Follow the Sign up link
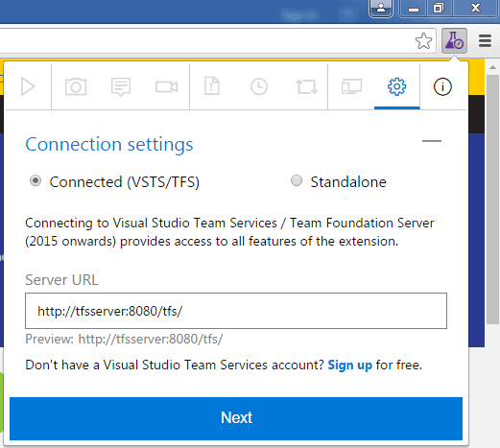The height and width of the screenshot is (448, 500). tap(350, 365)
